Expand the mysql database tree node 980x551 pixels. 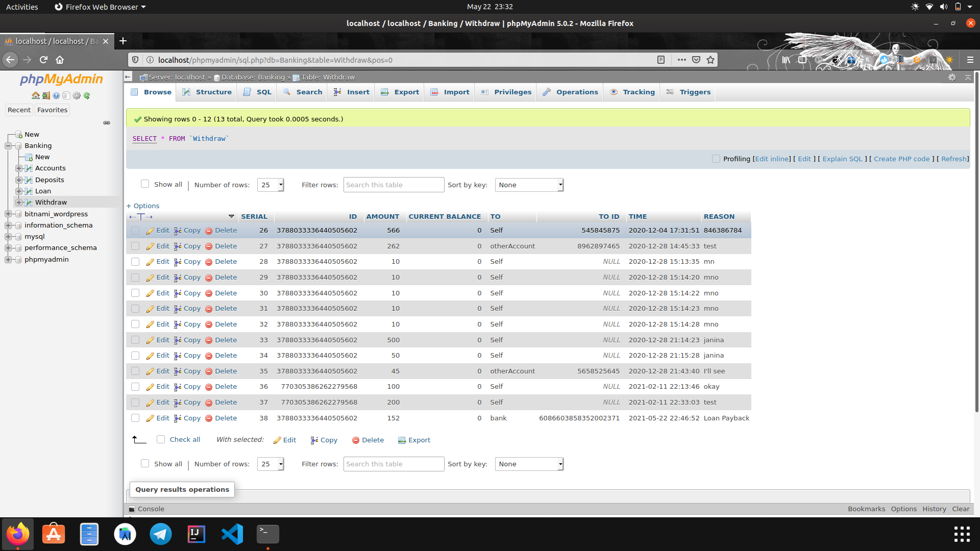[x=8, y=237]
